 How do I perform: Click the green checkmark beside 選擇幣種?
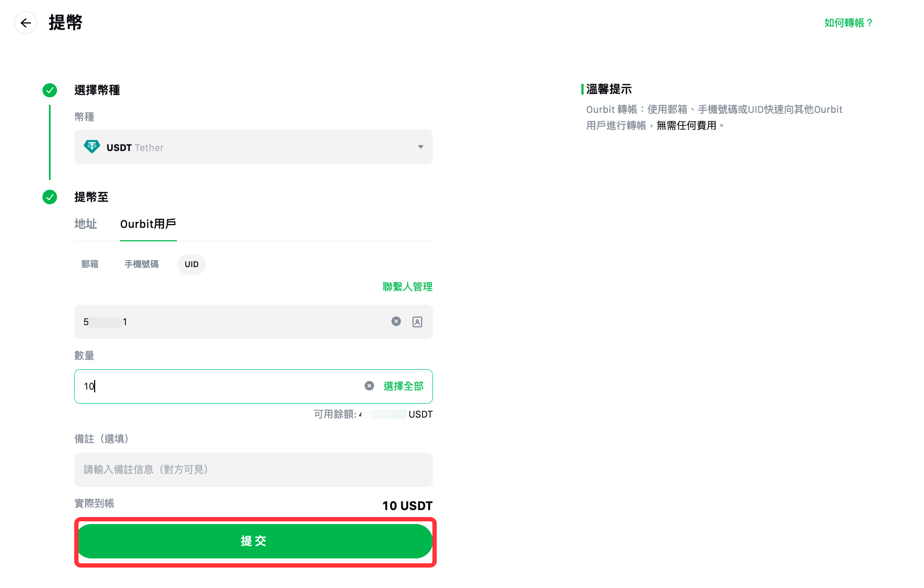(x=49, y=90)
